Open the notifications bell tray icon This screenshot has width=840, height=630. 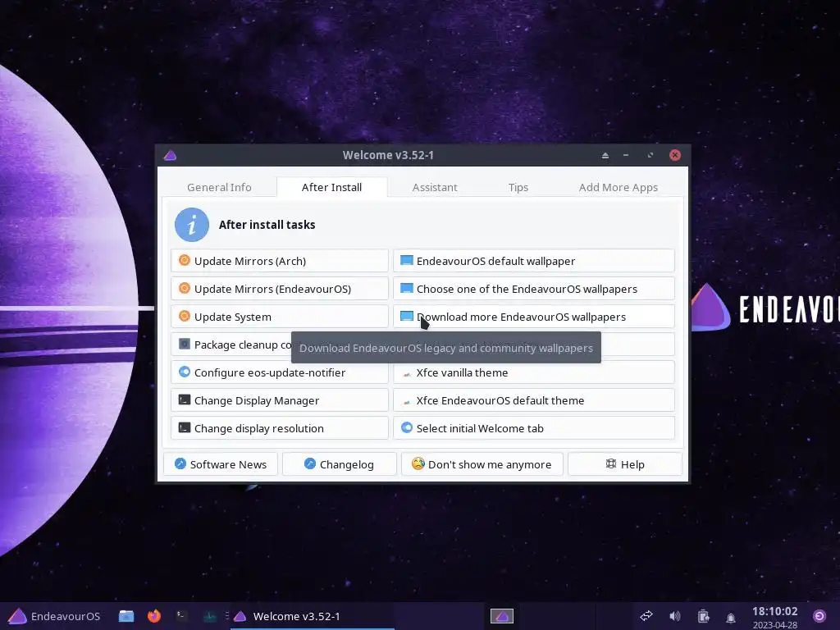(x=731, y=617)
